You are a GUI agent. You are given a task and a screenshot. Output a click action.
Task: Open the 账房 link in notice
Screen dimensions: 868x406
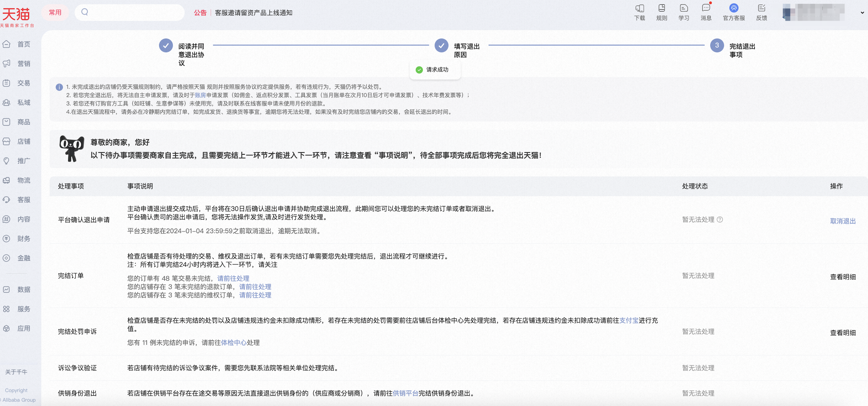pyautogui.click(x=201, y=95)
